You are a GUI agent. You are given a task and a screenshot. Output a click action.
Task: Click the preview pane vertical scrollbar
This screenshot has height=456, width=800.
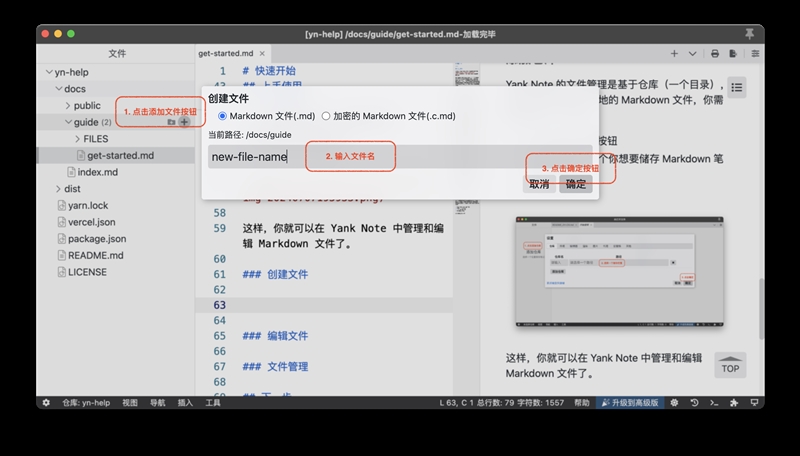761,309
